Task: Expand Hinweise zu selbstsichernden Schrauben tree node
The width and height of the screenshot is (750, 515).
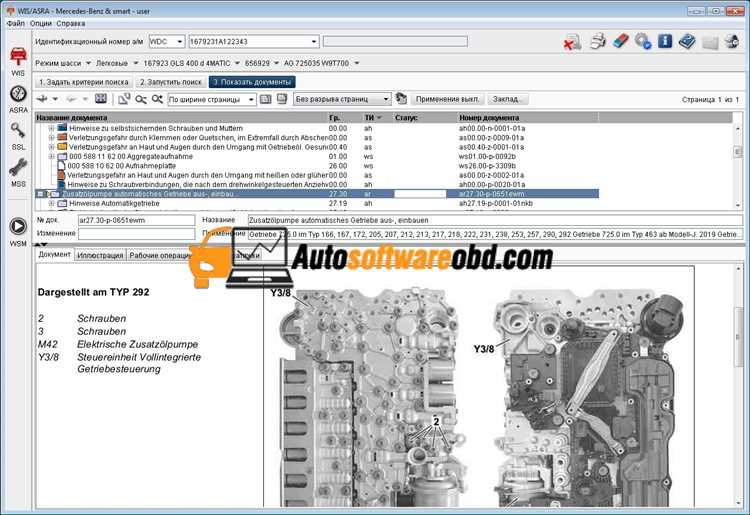Action: [x=51, y=129]
